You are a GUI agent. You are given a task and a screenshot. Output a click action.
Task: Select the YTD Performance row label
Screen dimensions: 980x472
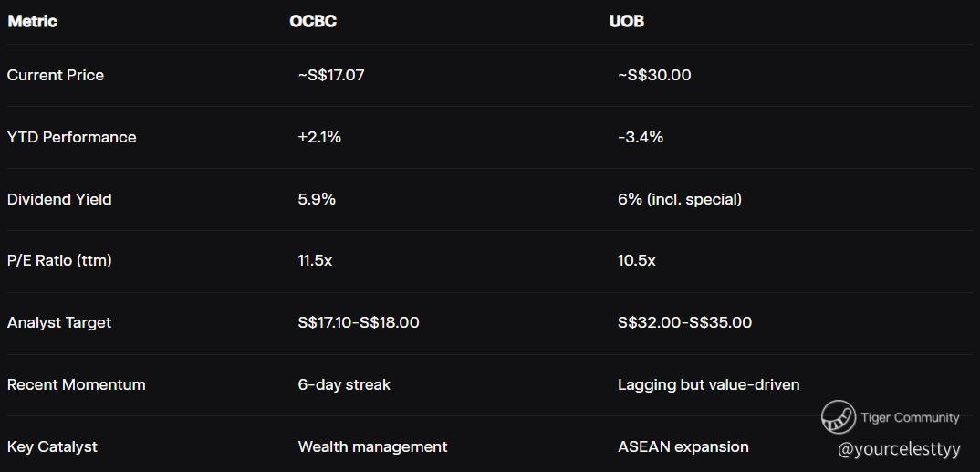click(71, 137)
